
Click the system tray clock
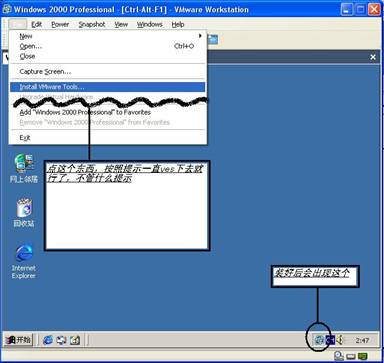coord(362,340)
